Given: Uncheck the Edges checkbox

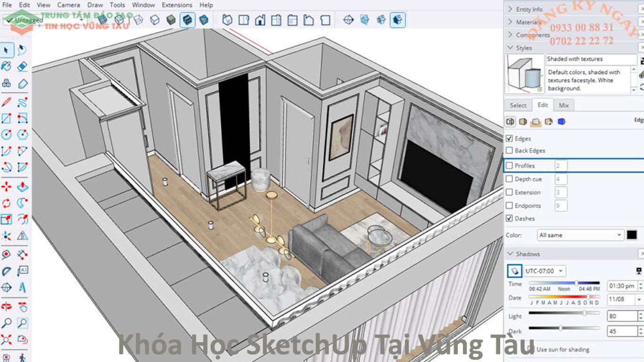Looking at the screenshot, I should pyautogui.click(x=509, y=139).
